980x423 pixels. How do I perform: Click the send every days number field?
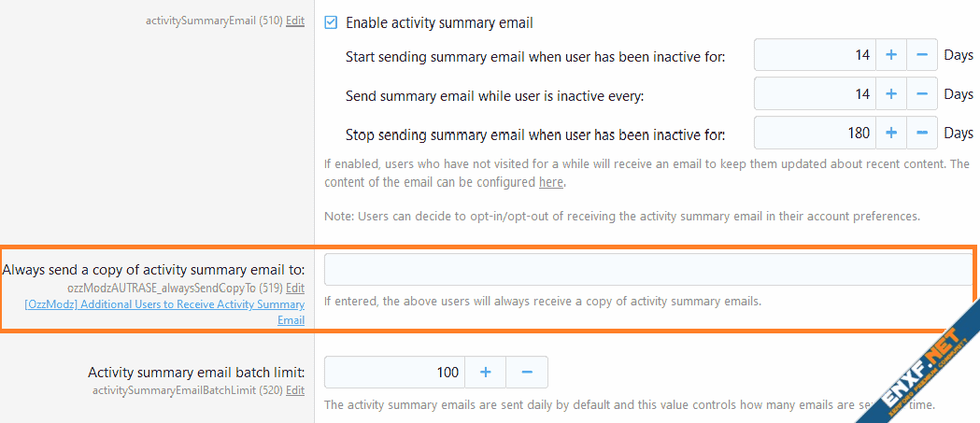click(815, 94)
